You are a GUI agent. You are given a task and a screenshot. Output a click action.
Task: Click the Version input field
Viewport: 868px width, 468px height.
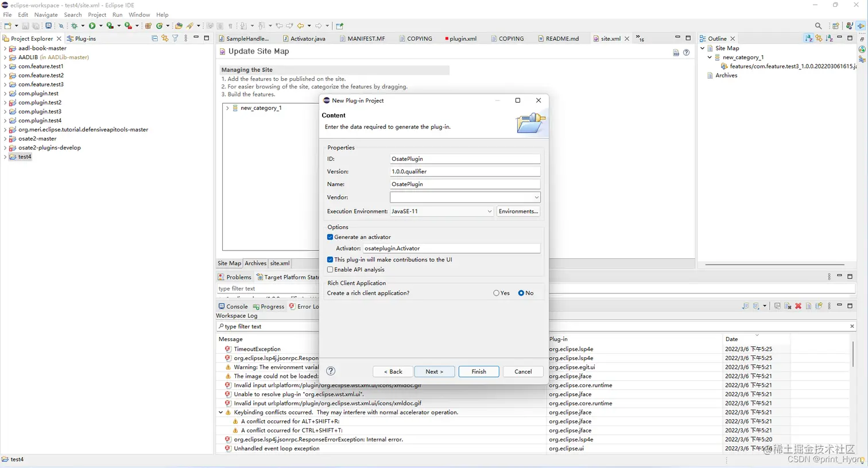pos(465,172)
